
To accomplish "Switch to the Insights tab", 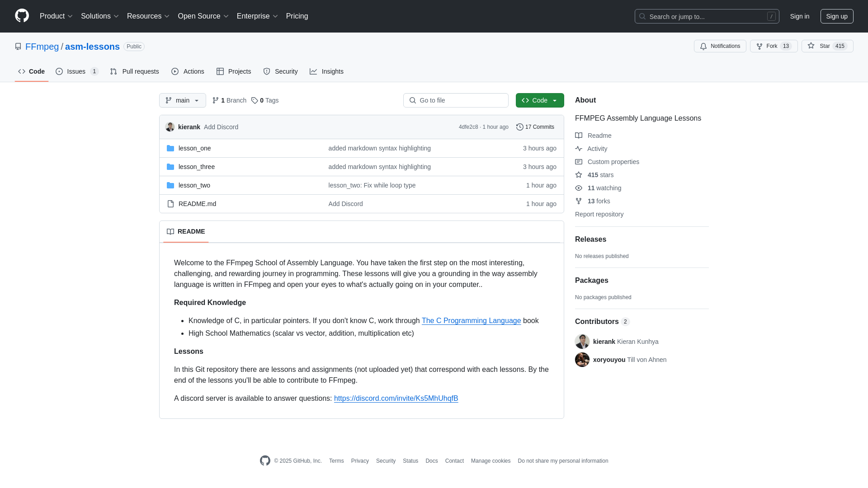I will coord(326,71).
